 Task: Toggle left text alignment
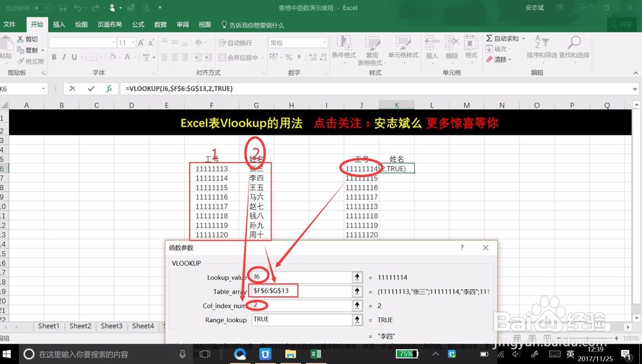(x=164, y=57)
